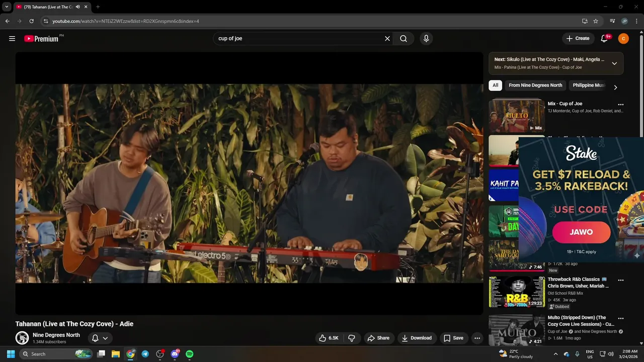Click the Create button
The image size is (644, 362).
578,38
